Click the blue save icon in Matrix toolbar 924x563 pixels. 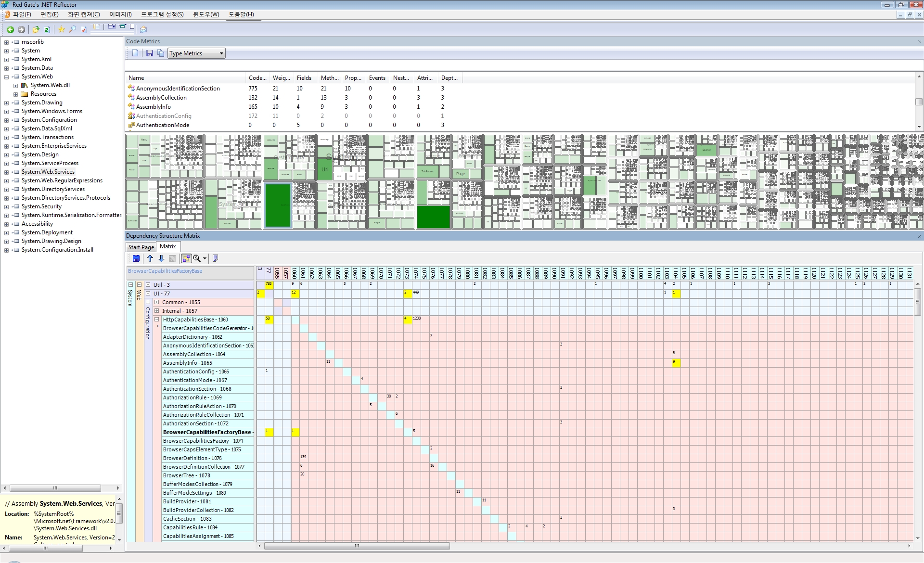pyautogui.click(x=136, y=259)
